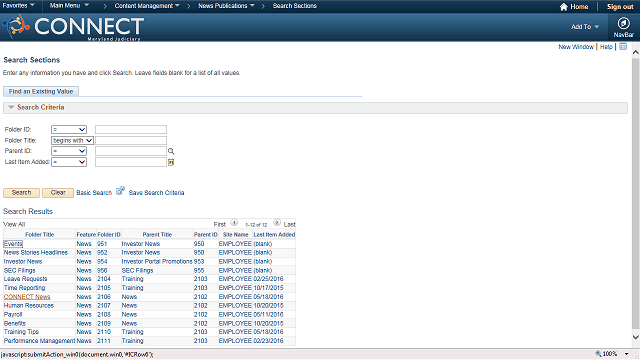Open the Add To dropdown

(x=585, y=27)
